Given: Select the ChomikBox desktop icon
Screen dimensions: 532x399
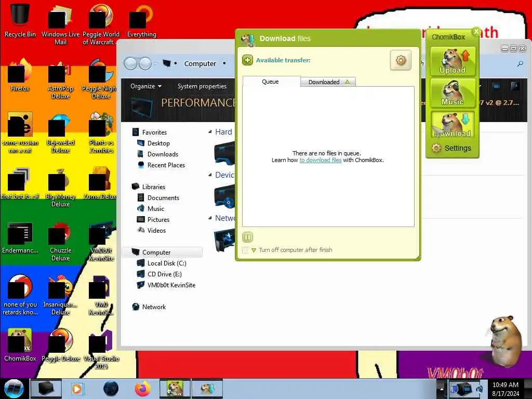Looking at the screenshot, I should coord(20,345).
